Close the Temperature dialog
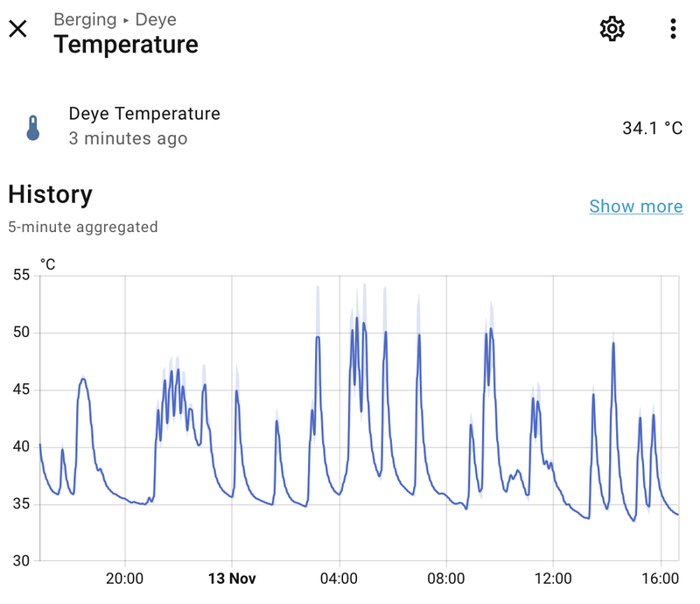This screenshot has height=604, width=700. coord(18,29)
